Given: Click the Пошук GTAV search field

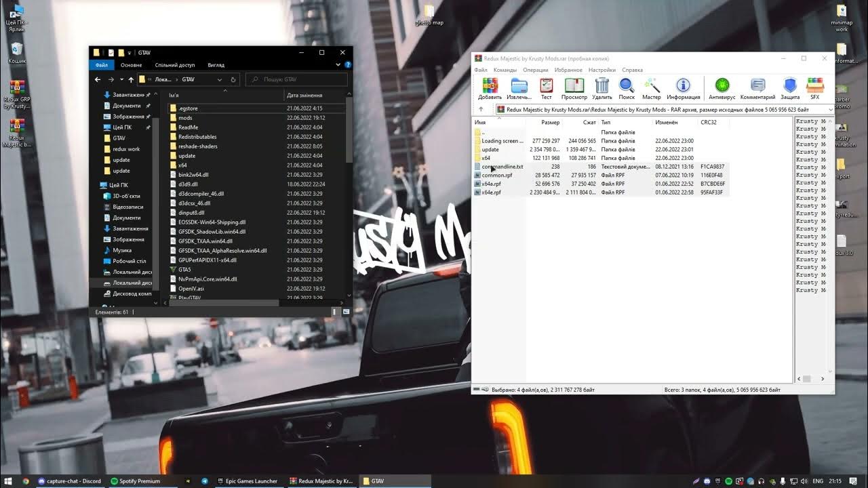Looking at the screenshot, I should (298, 79).
